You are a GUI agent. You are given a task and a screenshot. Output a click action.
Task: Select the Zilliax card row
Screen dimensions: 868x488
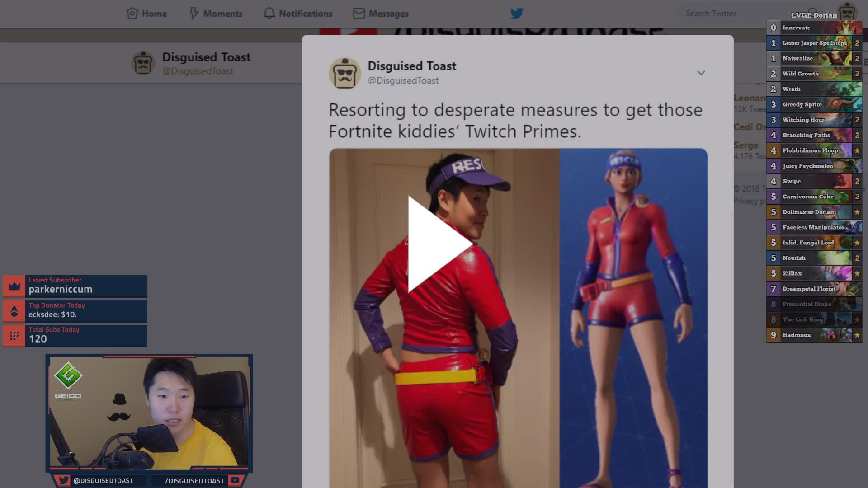pos(814,273)
